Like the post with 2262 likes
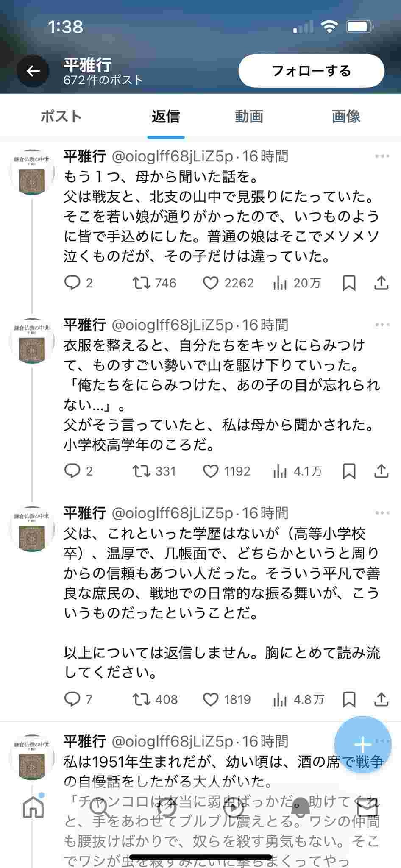401x868 pixels. pos(211,283)
